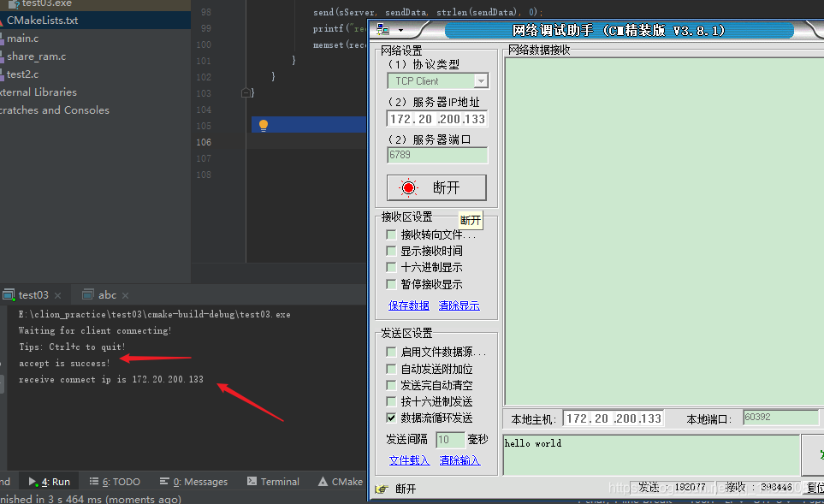Click the hand icon in status bar

[x=382, y=489]
